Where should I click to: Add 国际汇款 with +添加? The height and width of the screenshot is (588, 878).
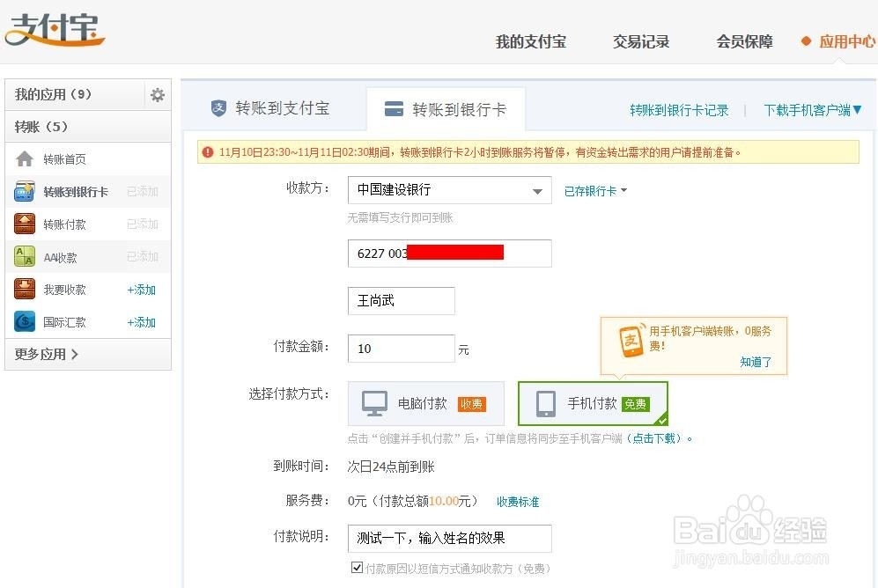pyautogui.click(x=141, y=322)
